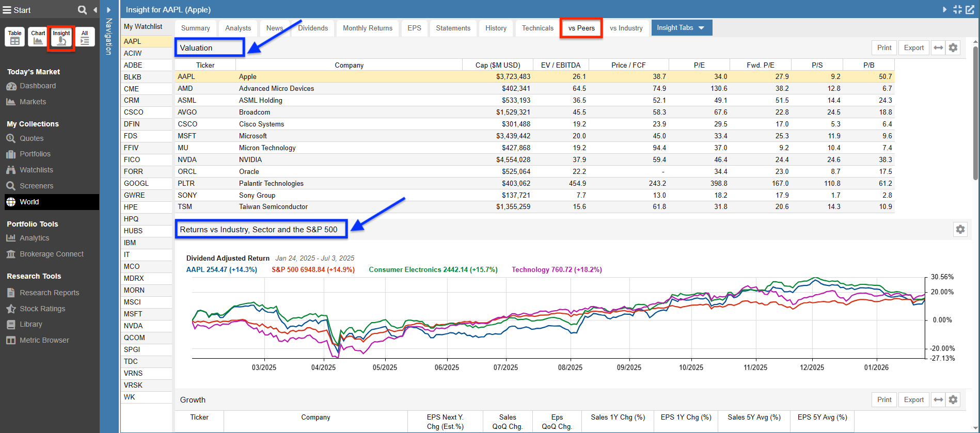
Task: Open the Dividends tab
Action: (313, 28)
